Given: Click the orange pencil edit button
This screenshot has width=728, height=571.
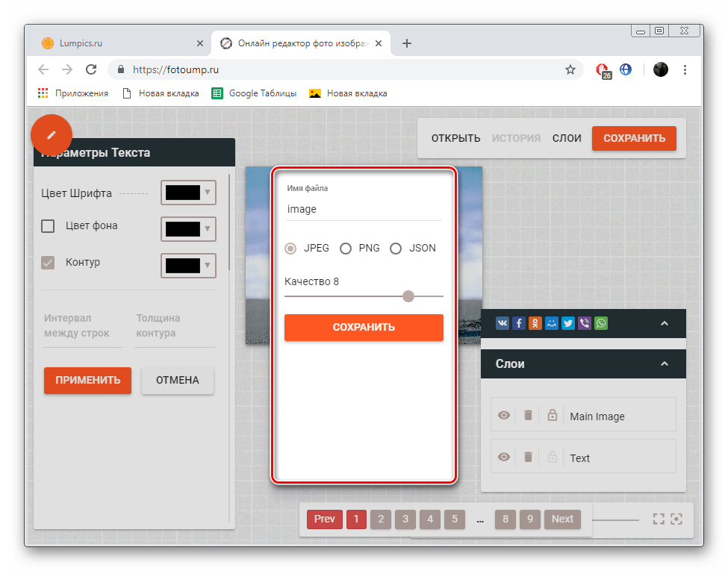Looking at the screenshot, I should (x=51, y=135).
